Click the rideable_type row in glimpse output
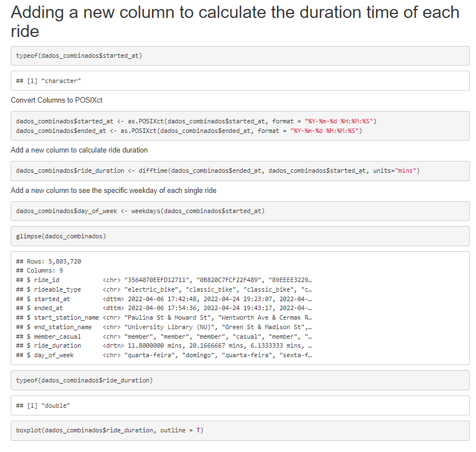The height and width of the screenshot is (452, 476). pos(164,289)
